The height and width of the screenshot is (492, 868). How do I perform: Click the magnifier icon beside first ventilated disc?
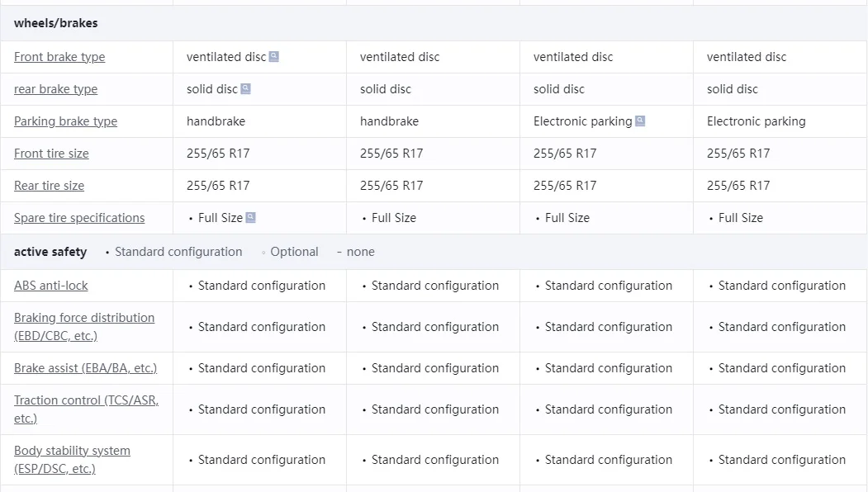tap(274, 57)
